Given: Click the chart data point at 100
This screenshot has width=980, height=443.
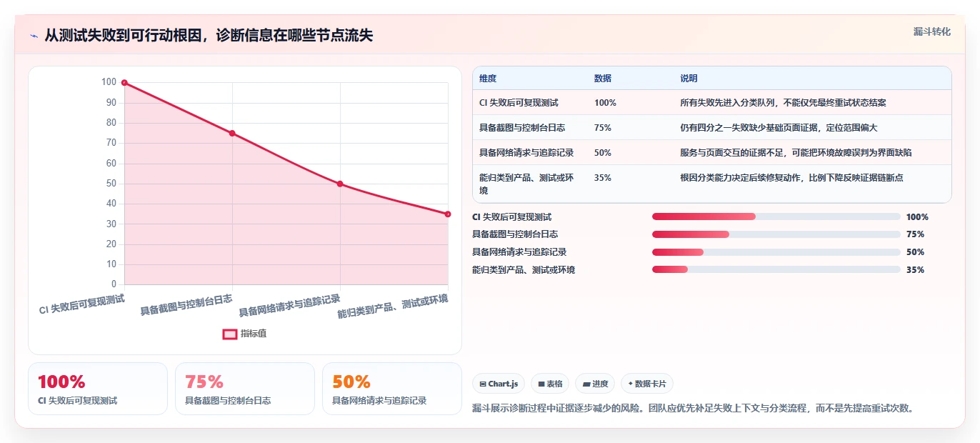Looking at the screenshot, I should (124, 83).
